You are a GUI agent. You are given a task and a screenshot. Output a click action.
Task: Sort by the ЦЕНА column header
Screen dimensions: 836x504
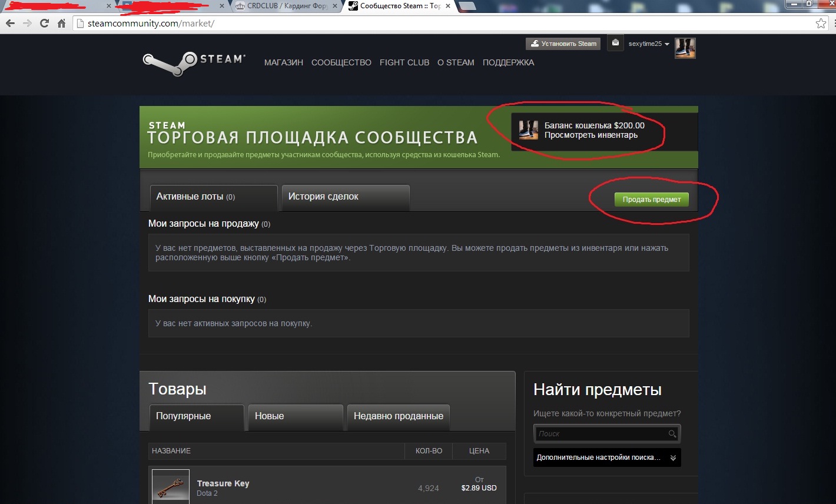[x=479, y=450]
